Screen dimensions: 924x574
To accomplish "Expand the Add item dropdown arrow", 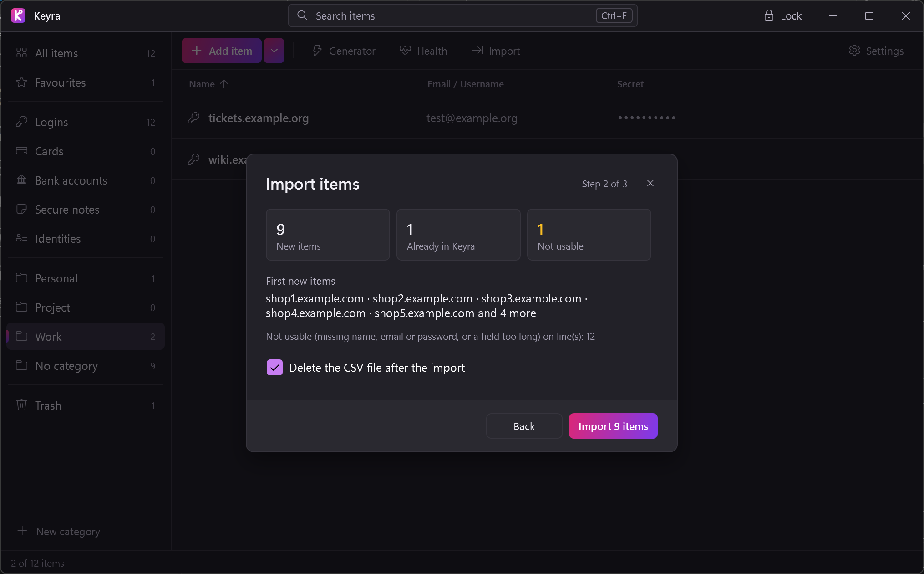I will (274, 51).
